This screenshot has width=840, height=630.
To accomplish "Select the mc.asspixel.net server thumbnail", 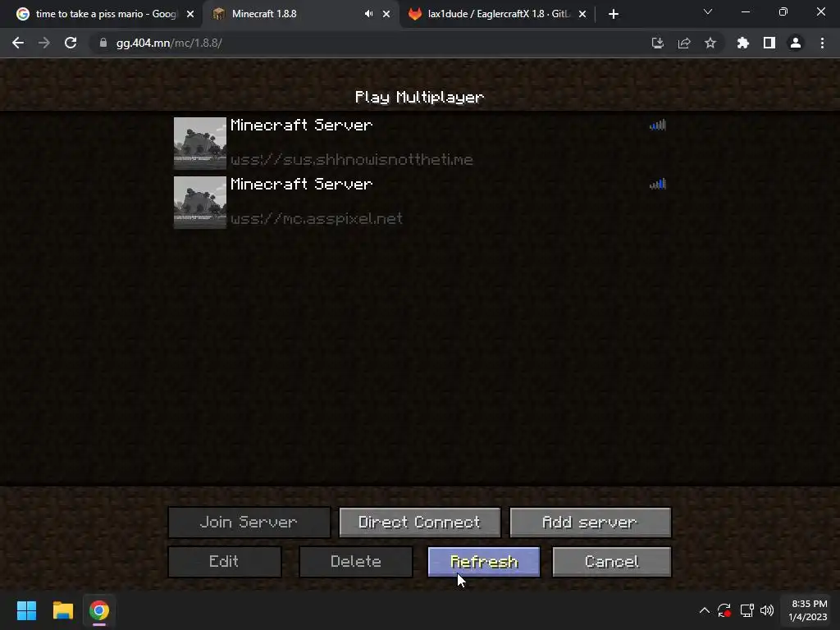I will (x=200, y=203).
